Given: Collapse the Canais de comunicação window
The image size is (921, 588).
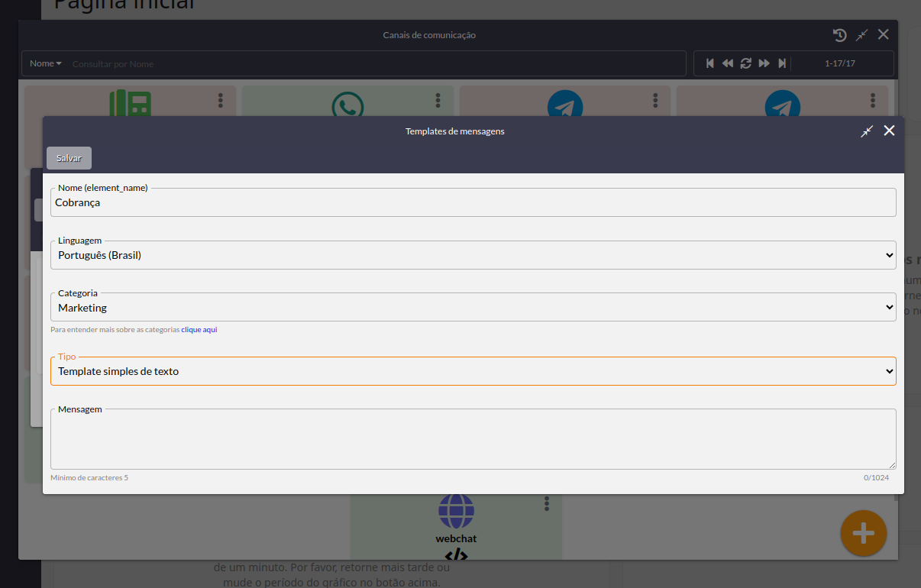Looking at the screenshot, I should 861,35.
